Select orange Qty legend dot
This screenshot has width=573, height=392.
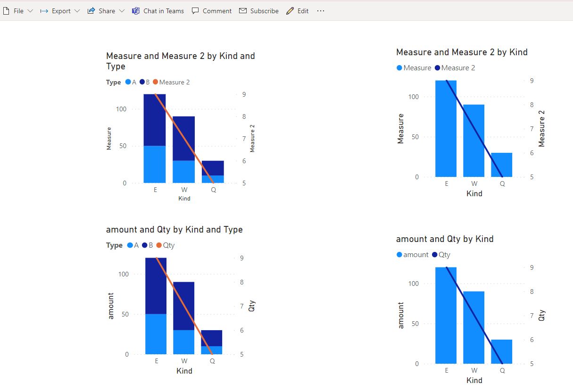tap(159, 245)
